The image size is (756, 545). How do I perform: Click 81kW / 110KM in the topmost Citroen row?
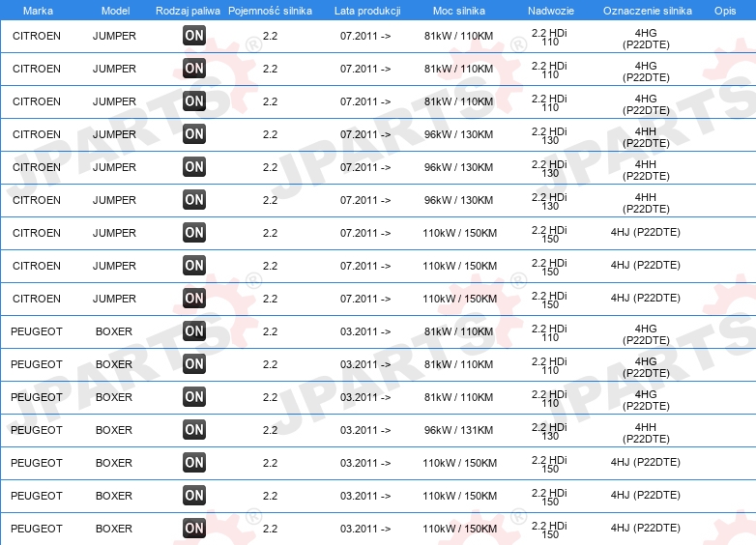coord(458,36)
